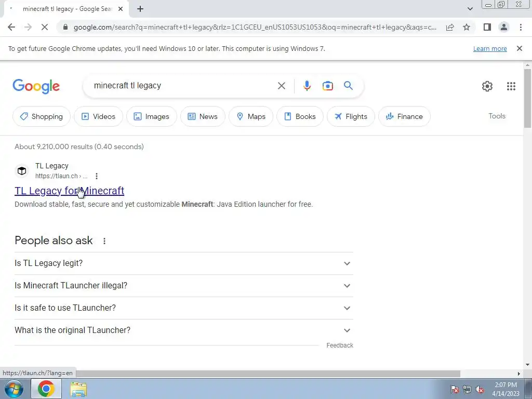Filter results by Shopping
Screen dimensions: 532x399
[x=42, y=116]
